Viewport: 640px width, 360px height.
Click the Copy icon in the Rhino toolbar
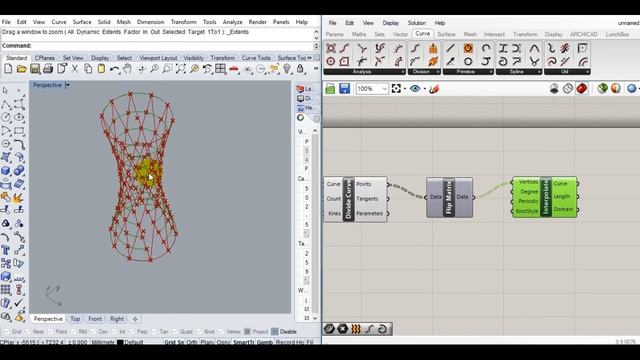coord(88,69)
